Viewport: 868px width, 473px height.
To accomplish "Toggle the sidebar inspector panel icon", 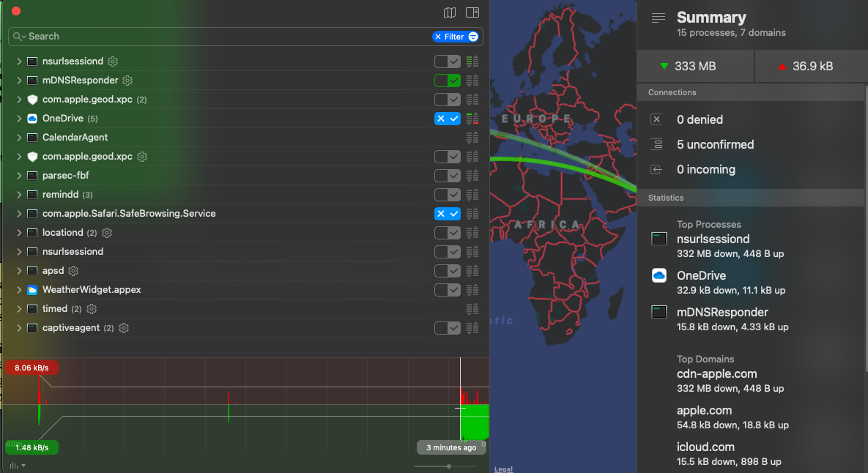I will [472, 12].
